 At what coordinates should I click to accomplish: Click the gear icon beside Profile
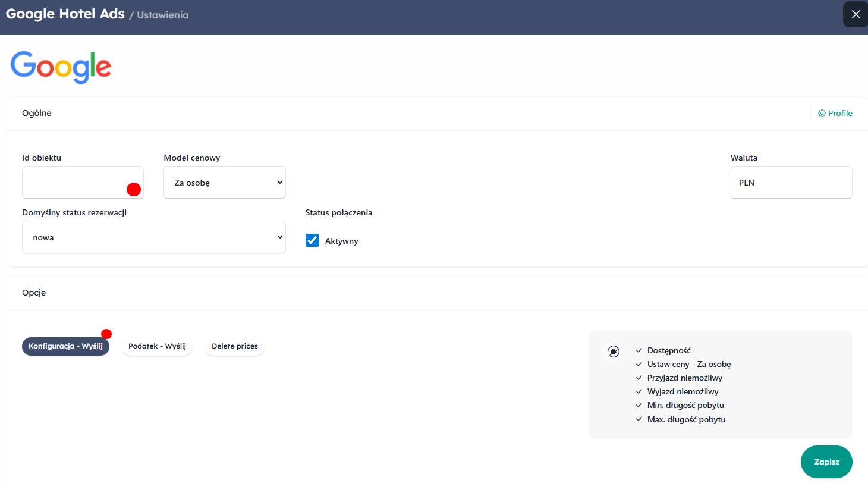point(822,114)
